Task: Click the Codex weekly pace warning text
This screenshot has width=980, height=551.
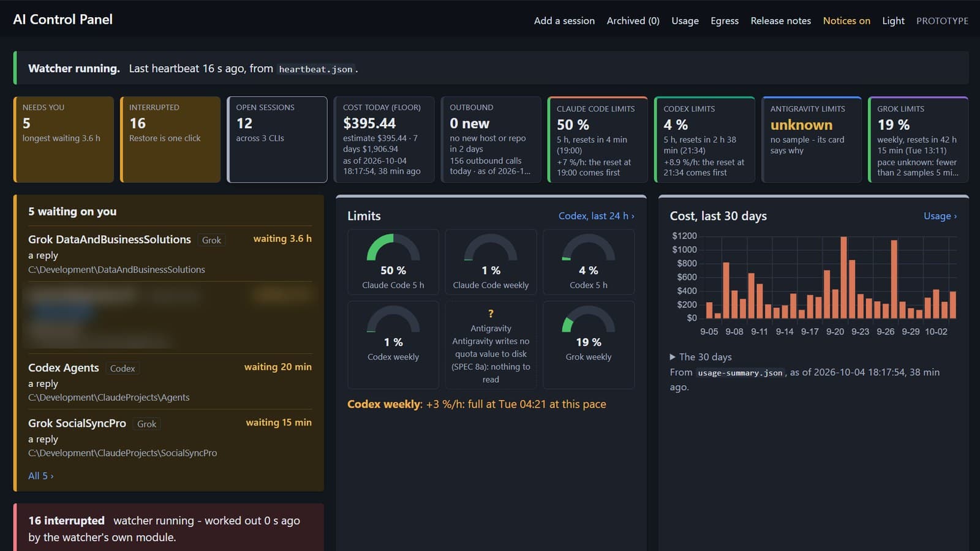Action: pyautogui.click(x=477, y=404)
